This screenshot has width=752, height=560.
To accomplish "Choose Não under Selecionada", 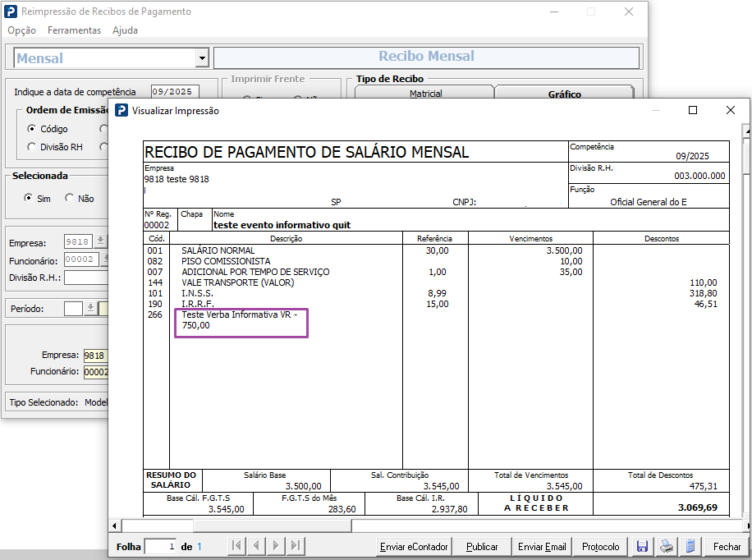I will 70,198.
